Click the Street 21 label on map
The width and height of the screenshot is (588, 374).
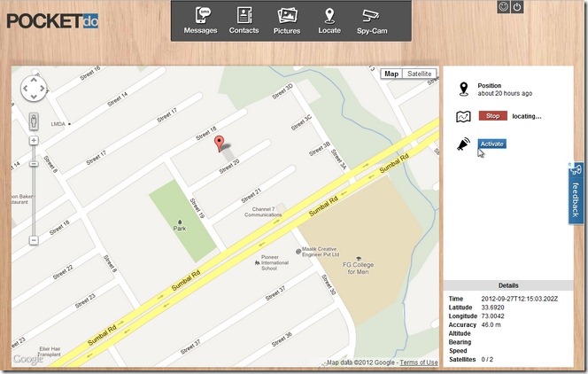251,196
